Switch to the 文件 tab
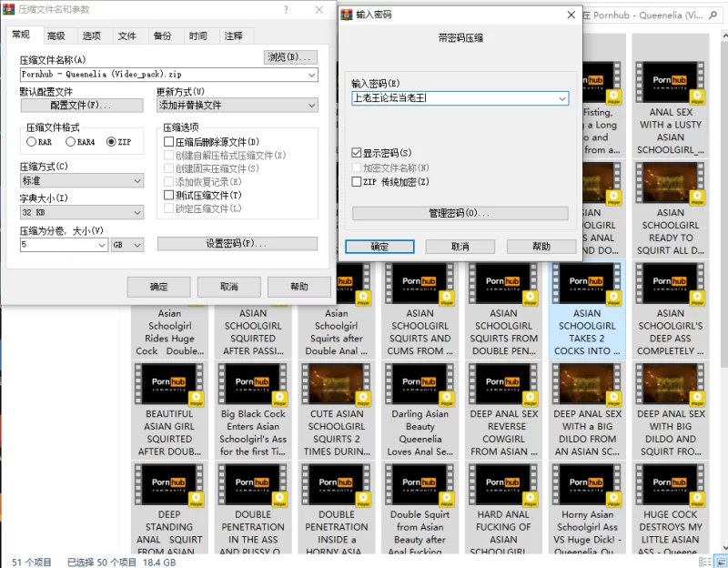Viewport: 728px width, 568px height. pyautogui.click(x=126, y=35)
